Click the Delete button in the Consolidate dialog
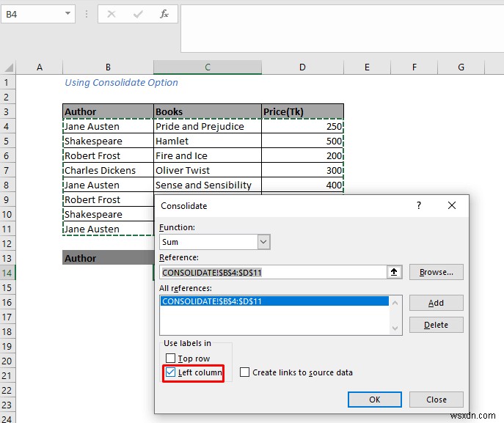Screen dimensions: 504x423 coord(437,325)
